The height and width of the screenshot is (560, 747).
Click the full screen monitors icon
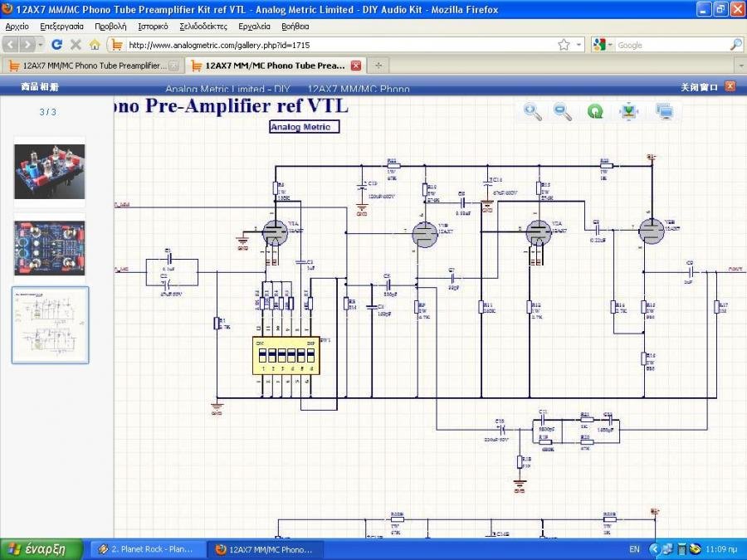click(x=665, y=112)
